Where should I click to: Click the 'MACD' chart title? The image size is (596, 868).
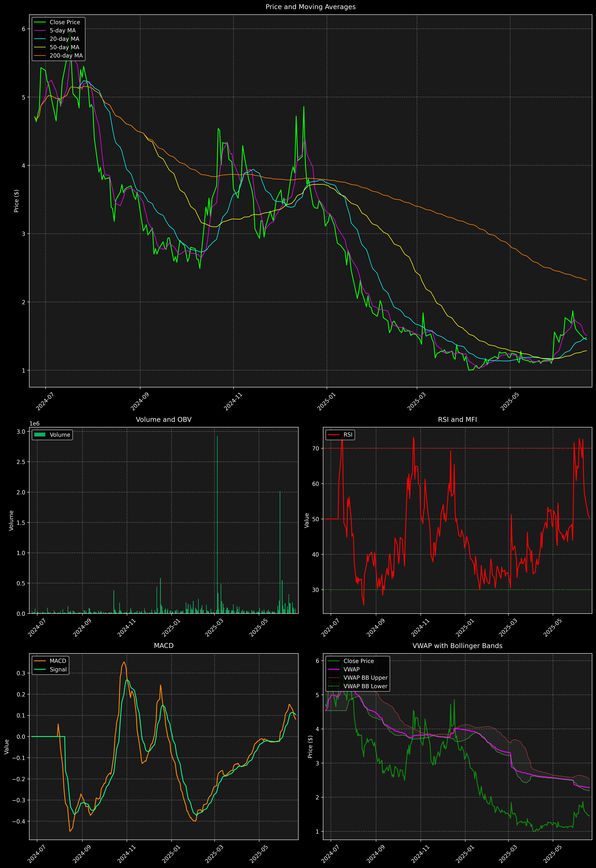coord(164,646)
